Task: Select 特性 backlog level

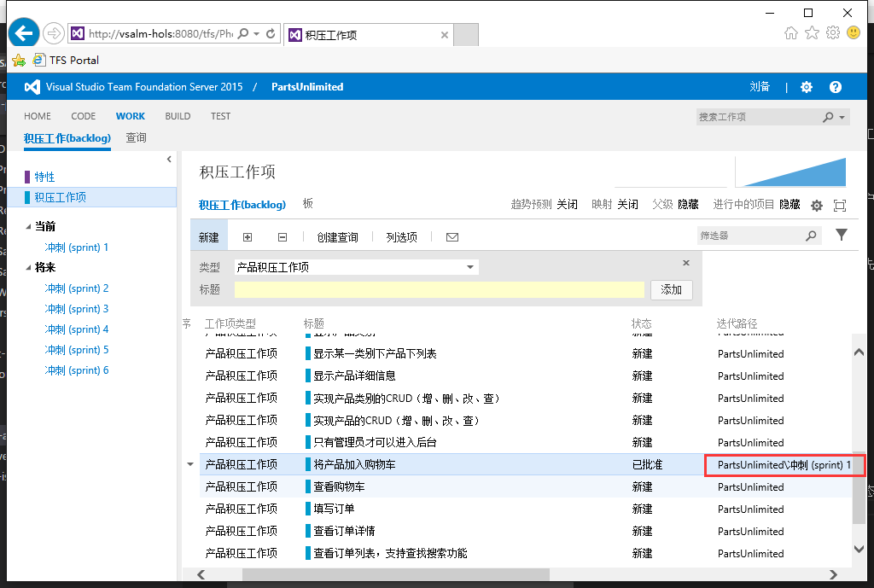Action: [x=44, y=178]
